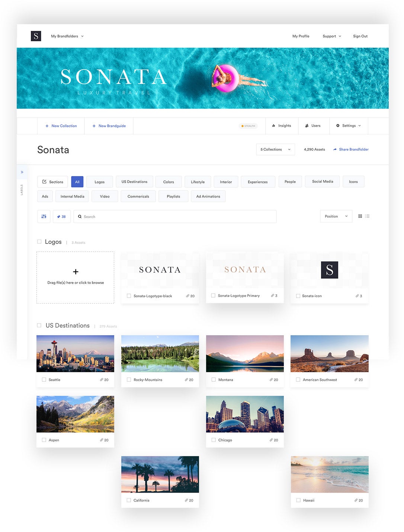Viewport: 404px width, 532px height.
Task: Click the Share Brandfolder link
Action: tap(351, 150)
